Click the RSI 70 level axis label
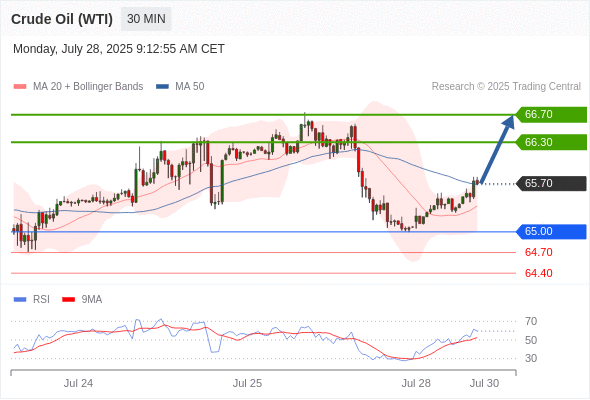The width and height of the screenshot is (590, 400). (x=531, y=321)
